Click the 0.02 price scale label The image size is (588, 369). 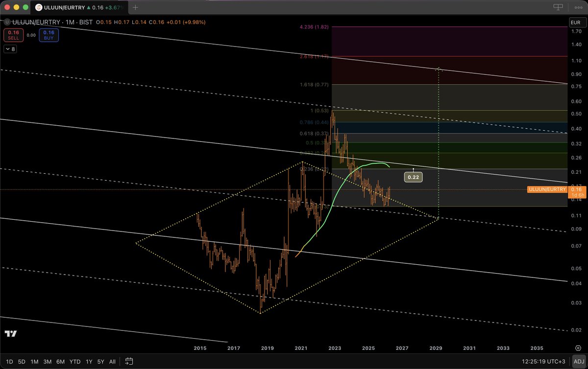pos(575,330)
